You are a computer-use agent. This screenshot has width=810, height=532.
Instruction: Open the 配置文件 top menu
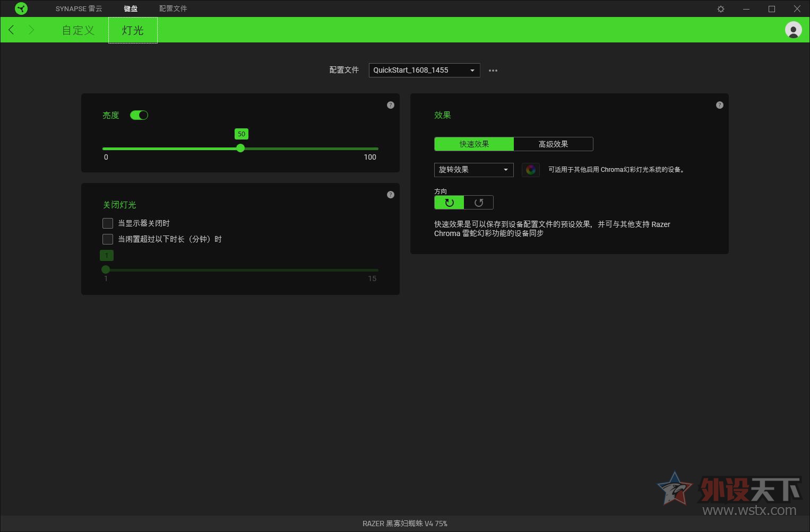point(173,8)
